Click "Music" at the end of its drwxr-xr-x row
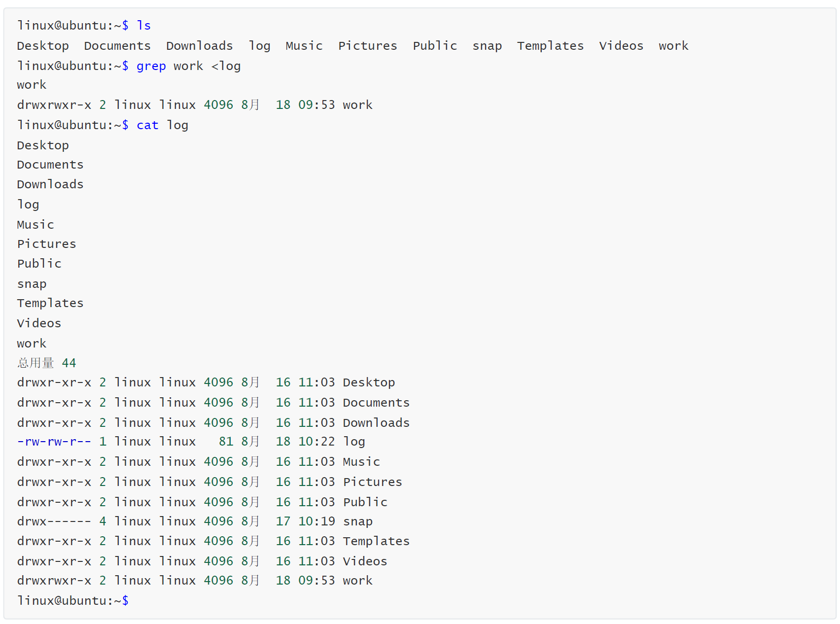The width and height of the screenshot is (840, 624). click(361, 462)
